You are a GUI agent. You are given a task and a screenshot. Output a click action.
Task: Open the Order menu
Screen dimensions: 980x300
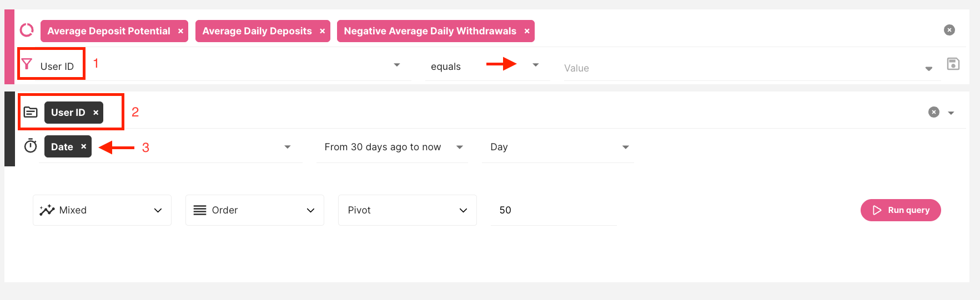(254, 210)
